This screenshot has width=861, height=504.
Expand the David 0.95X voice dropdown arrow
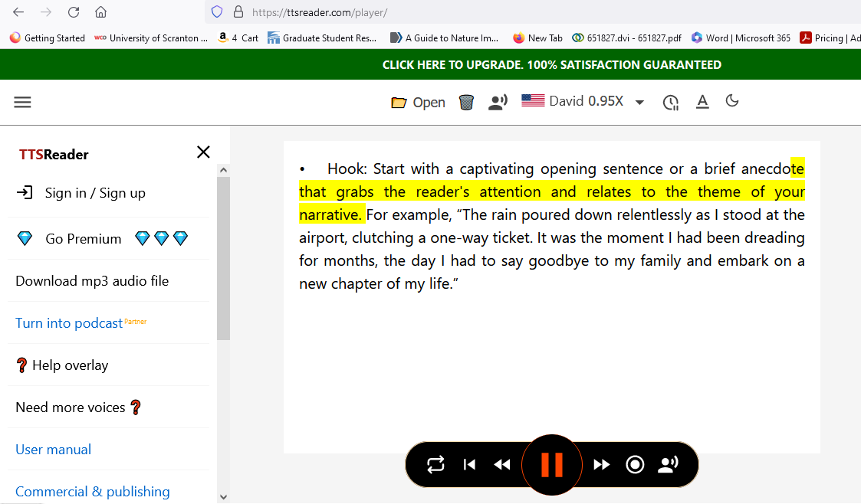639,103
